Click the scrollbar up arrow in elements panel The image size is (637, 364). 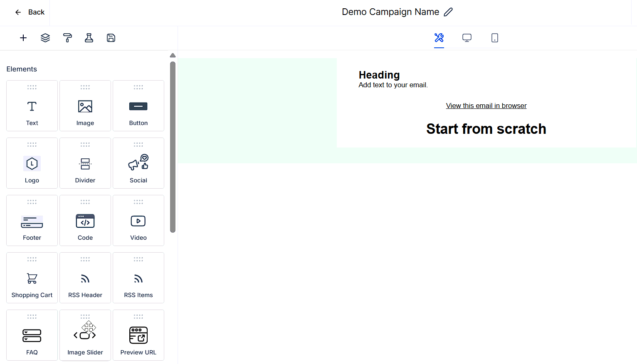coord(173,55)
